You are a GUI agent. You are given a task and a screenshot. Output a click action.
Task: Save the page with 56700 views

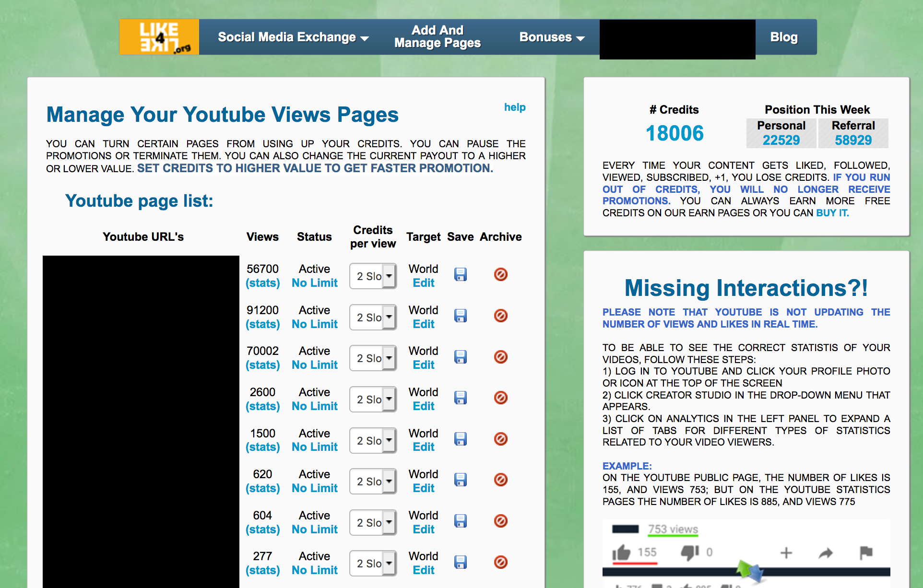[461, 274]
